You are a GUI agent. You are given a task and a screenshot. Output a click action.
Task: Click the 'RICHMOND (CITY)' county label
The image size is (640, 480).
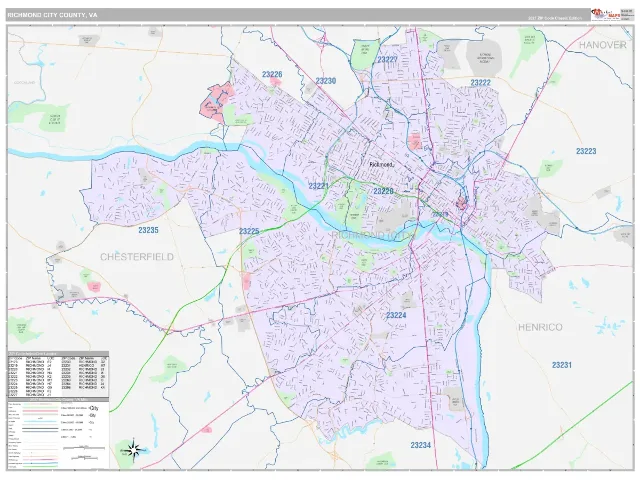373,236
